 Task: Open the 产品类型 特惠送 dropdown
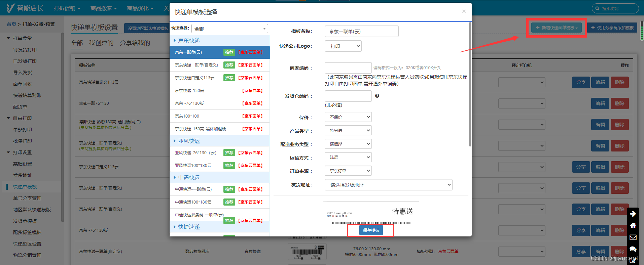click(x=348, y=130)
